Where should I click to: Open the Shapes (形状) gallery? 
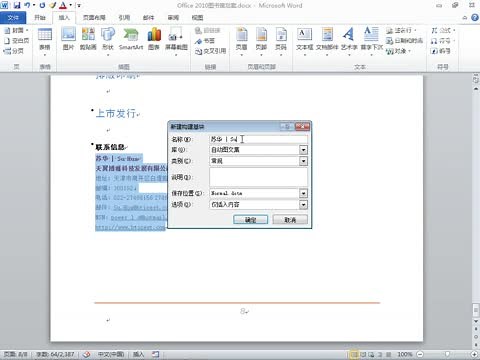click(x=108, y=41)
